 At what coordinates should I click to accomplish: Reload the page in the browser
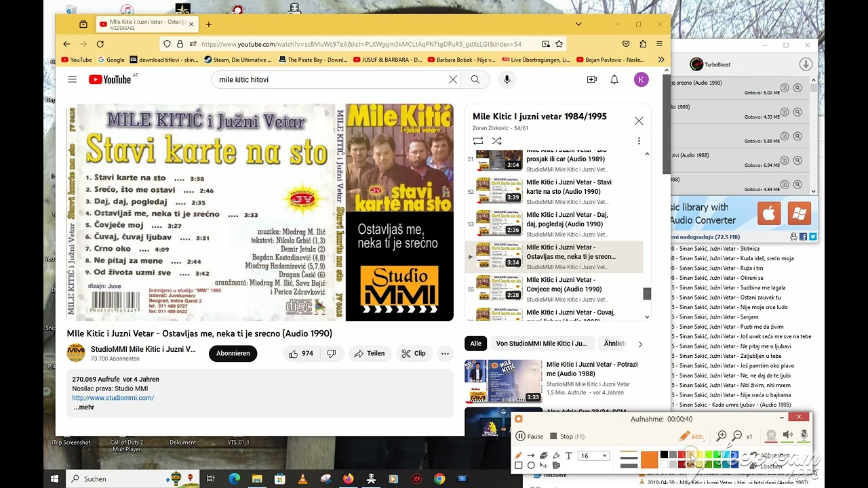click(100, 44)
